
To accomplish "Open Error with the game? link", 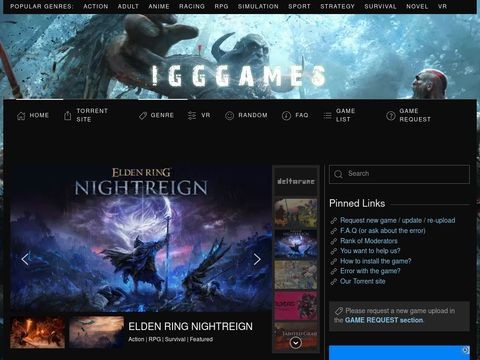I will (370, 271).
